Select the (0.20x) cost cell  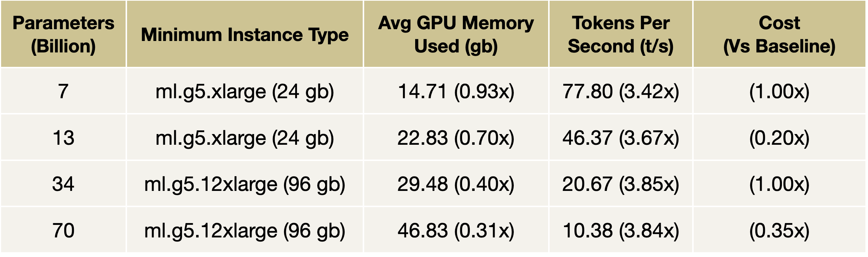pyautogui.click(x=779, y=138)
